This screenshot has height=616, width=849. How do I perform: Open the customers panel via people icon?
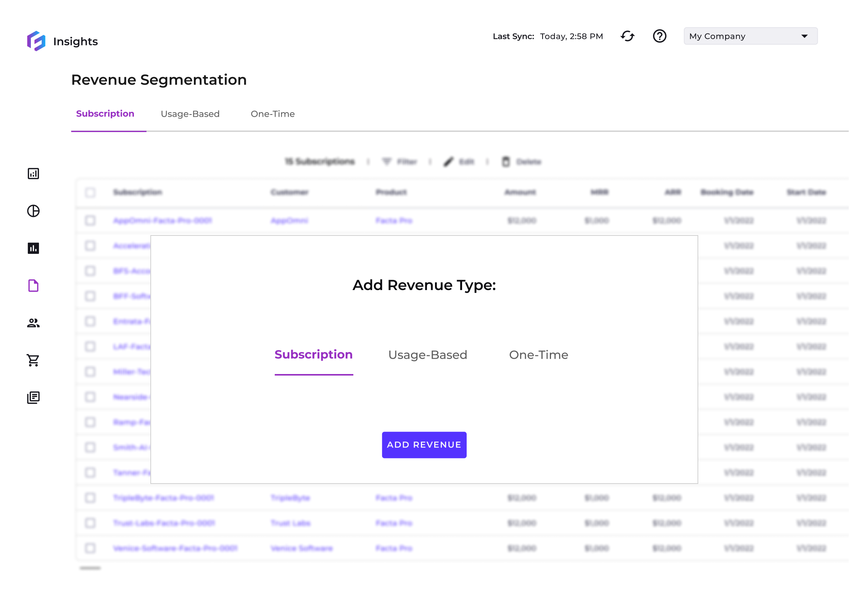(x=34, y=323)
